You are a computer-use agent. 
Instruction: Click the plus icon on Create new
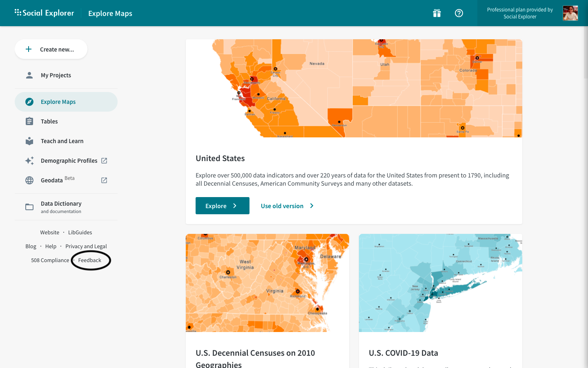click(x=29, y=49)
